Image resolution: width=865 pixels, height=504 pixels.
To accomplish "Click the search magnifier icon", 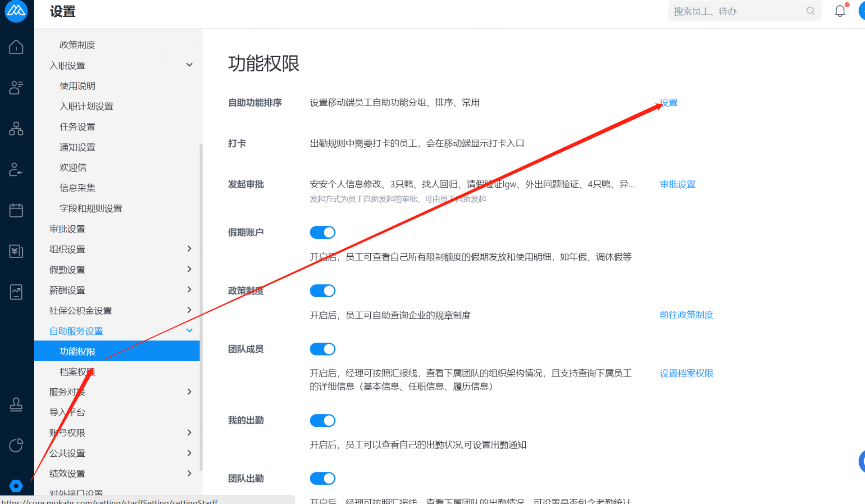I will pos(810,11).
